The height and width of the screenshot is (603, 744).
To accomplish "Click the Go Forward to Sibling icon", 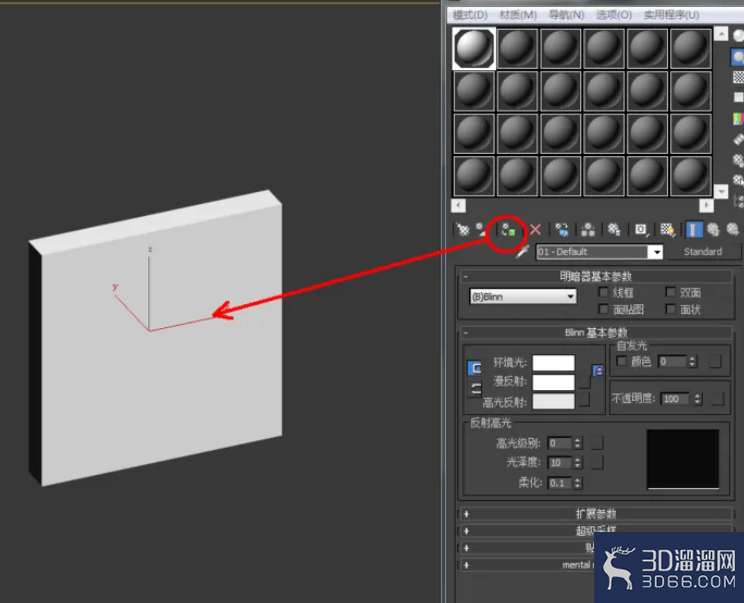I will [x=732, y=230].
